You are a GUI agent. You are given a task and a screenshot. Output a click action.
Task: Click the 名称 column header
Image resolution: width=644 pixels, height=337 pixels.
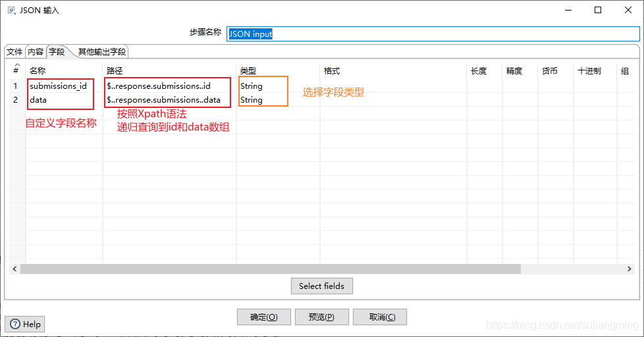click(64, 70)
